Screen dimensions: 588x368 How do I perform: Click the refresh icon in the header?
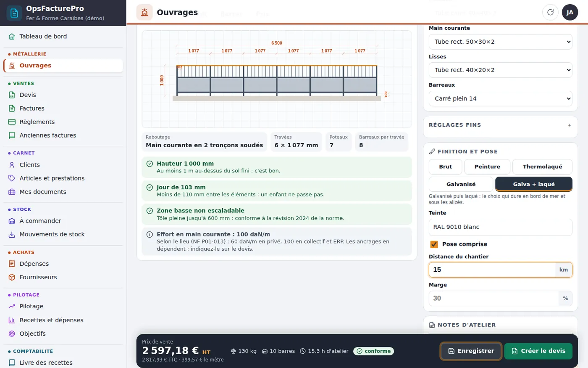tap(550, 12)
